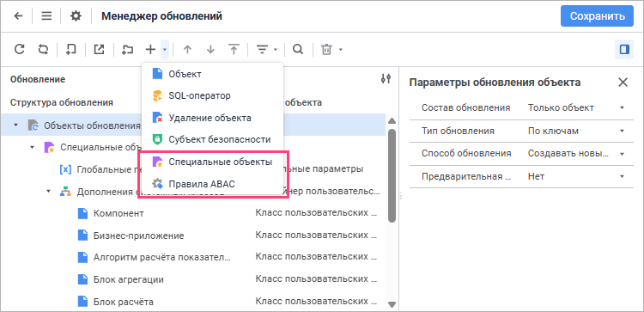This screenshot has width=644, height=312.
Task: Select the Блок агрегации tree item
Action: [x=129, y=279]
